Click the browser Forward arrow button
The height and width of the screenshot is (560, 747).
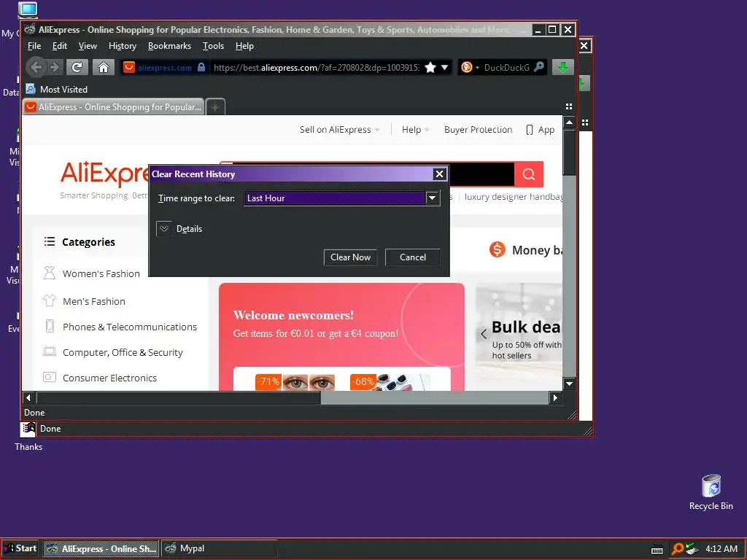(54, 67)
